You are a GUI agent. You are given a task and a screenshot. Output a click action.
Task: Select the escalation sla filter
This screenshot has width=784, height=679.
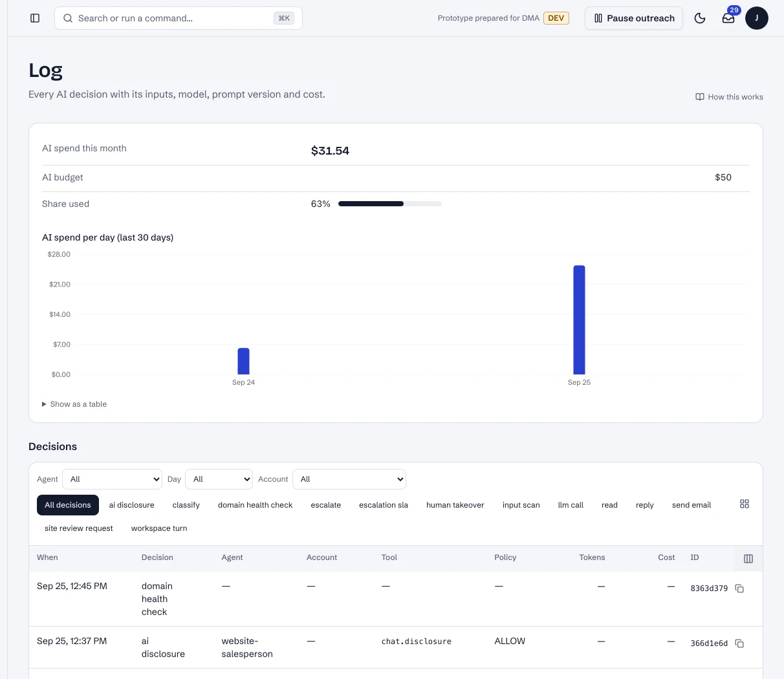coord(384,505)
